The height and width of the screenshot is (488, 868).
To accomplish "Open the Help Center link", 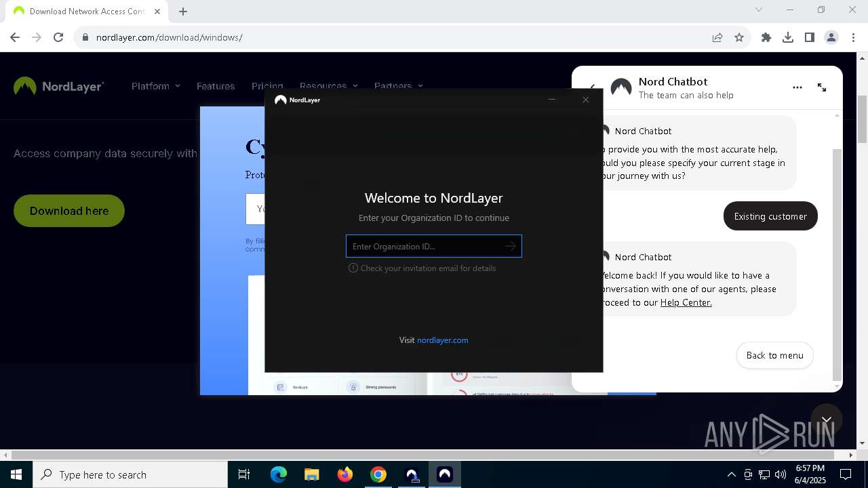I will (686, 302).
